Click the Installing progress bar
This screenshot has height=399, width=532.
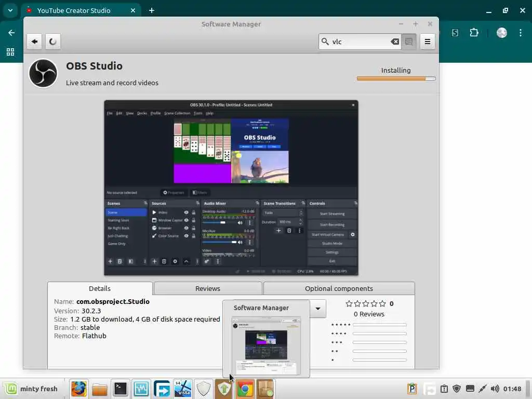pyautogui.click(x=396, y=78)
